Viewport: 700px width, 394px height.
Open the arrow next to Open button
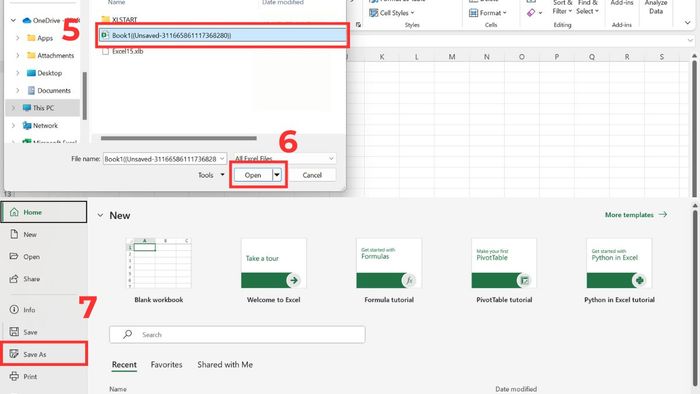[x=277, y=175]
